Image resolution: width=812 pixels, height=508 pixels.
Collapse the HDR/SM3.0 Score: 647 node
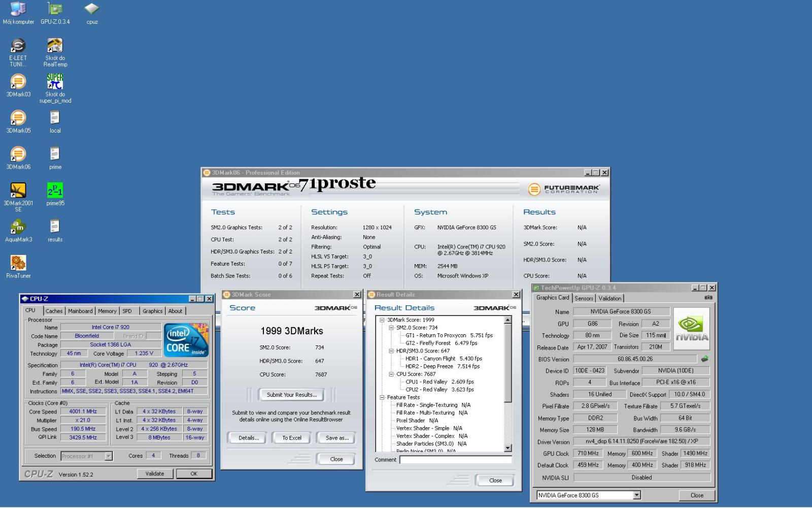tap(391, 351)
